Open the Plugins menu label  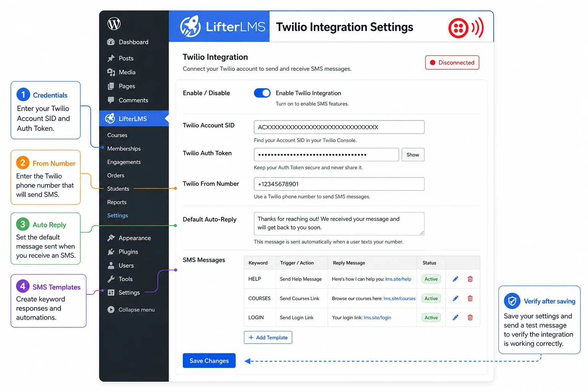[x=128, y=252]
